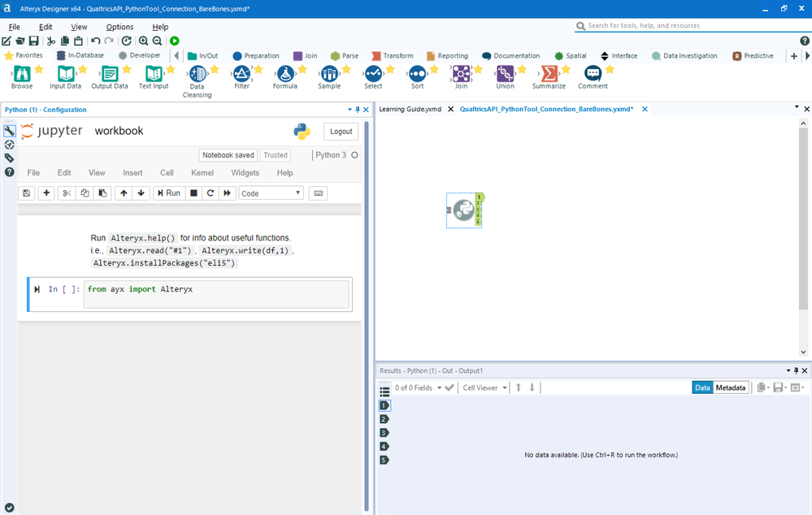Open the Code cell type dropdown
812x515 pixels.
(x=271, y=193)
